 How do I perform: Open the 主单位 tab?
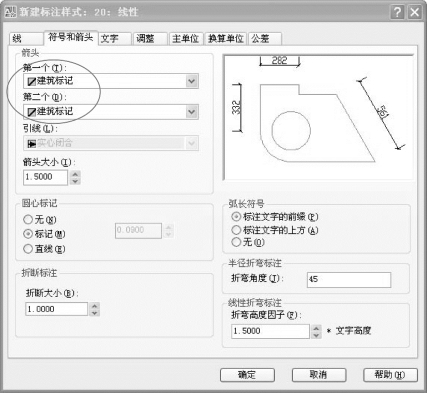185,39
